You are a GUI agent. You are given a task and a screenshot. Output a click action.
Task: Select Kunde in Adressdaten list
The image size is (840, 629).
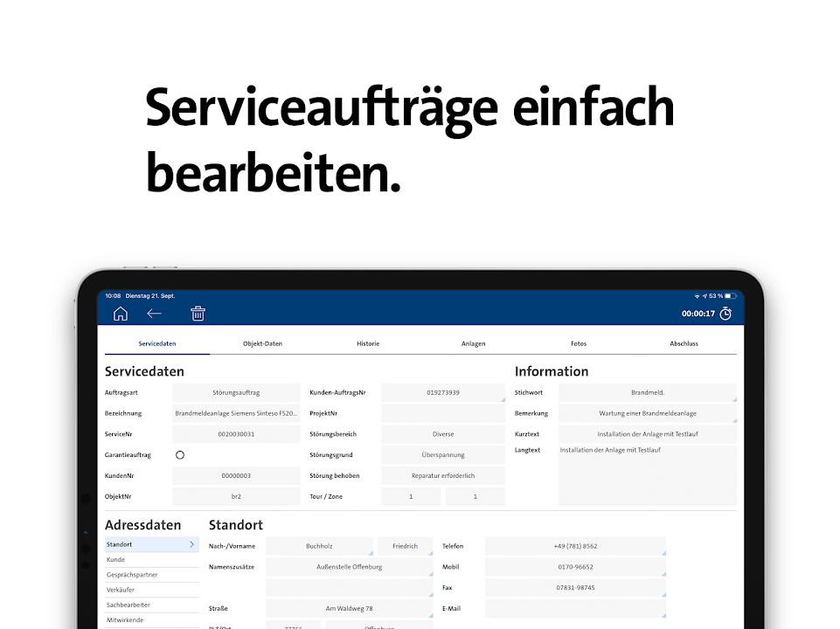point(116,560)
